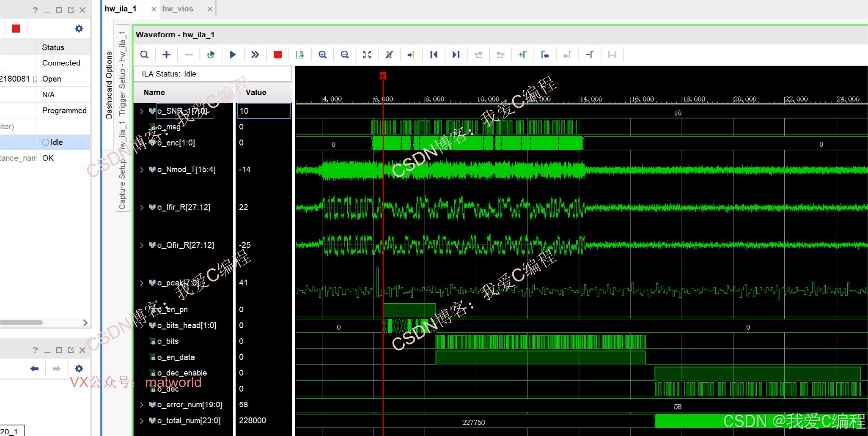Jump the view to the cursor
868x436 pixels.
(x=411, y=55)
